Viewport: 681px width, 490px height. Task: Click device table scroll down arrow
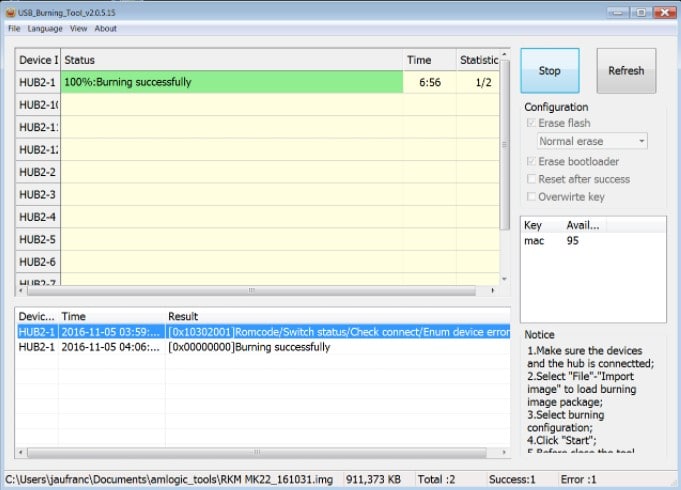tap(504, 279)
